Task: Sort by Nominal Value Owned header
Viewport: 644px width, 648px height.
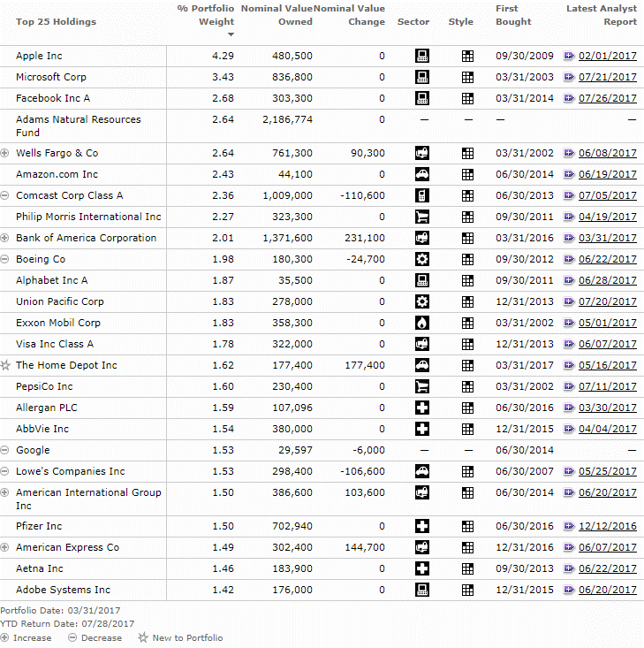Action: coord(277,15)
